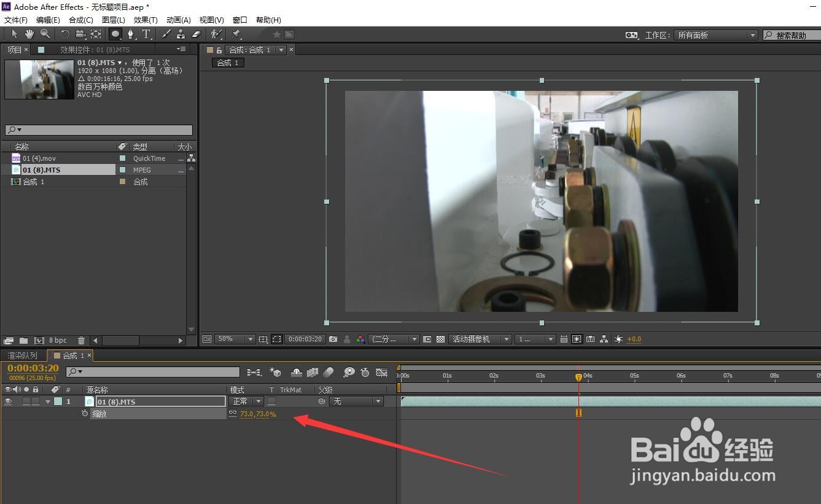Collapse the 01 (8).MTS layer properties
This screenshot has width=821, height=504.
pyautogui.click(x=48, y=401)
